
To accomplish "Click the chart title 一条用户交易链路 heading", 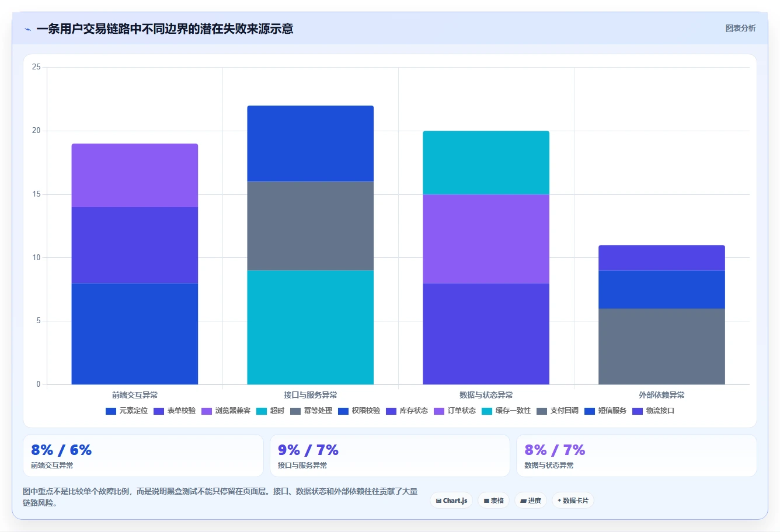I will coord(165,29).
